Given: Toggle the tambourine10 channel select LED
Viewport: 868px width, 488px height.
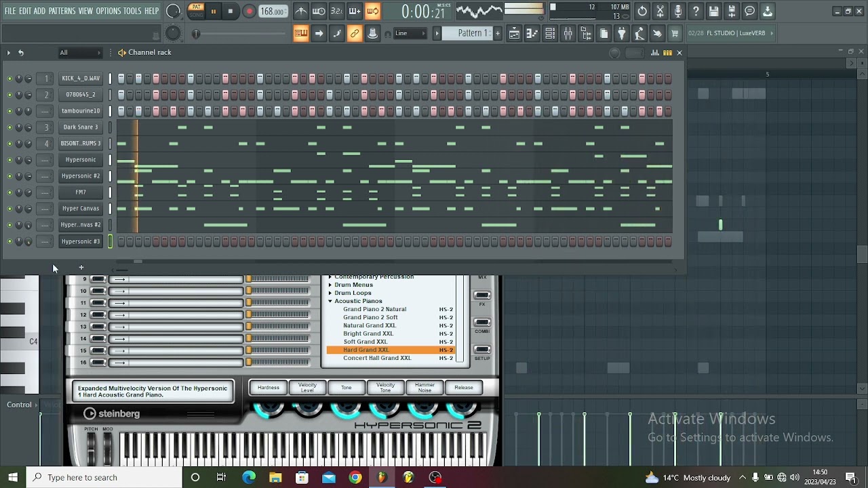Looking at the screenshot, I should 110,111.
